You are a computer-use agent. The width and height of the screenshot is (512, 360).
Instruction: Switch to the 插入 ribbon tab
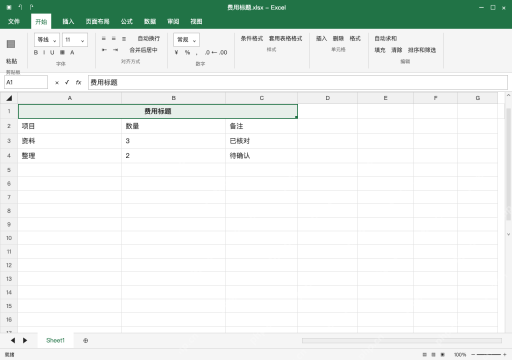(68, 21)
